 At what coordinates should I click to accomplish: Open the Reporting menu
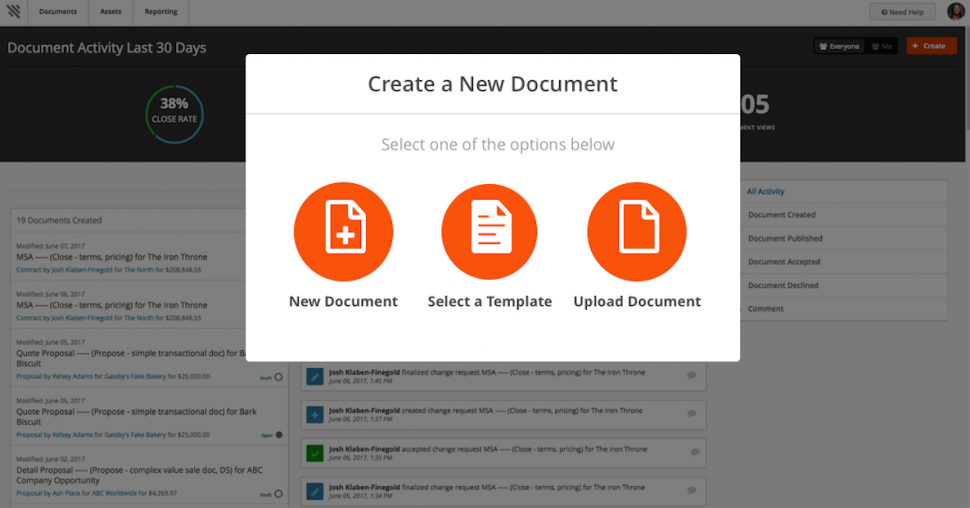coord(161,12)
